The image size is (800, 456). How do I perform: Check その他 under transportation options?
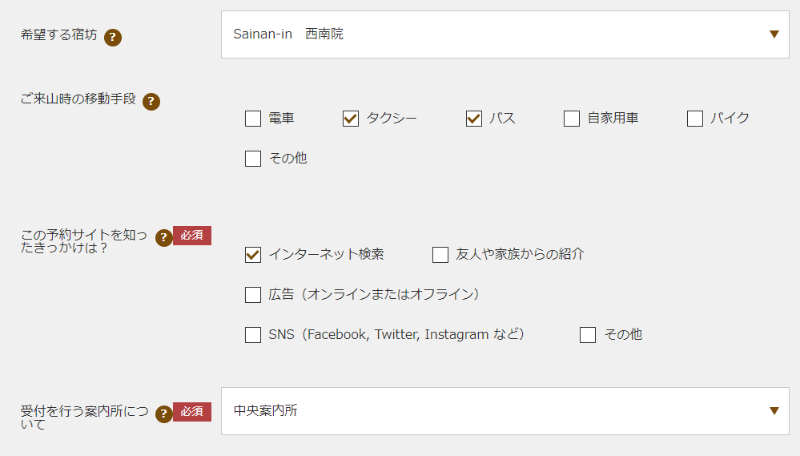pyautogui.click(x=253, y=158)
